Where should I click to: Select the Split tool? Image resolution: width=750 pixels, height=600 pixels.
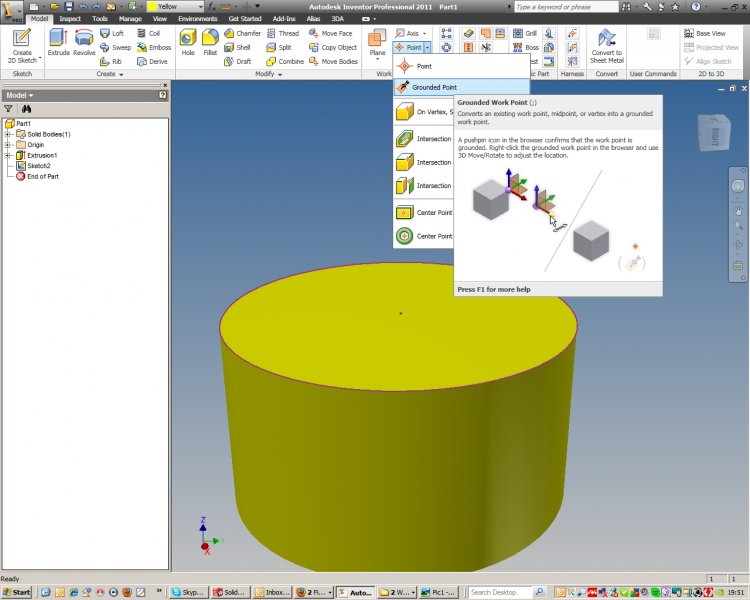(279, 47)
